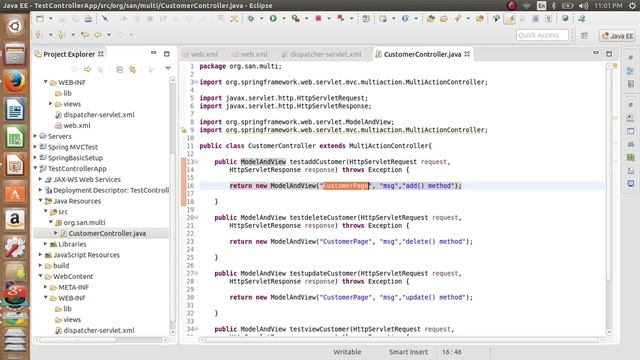The image size is (640, 360).
Task: Toggle the breakpoint marker at line 9
Action: click(184, 130)
